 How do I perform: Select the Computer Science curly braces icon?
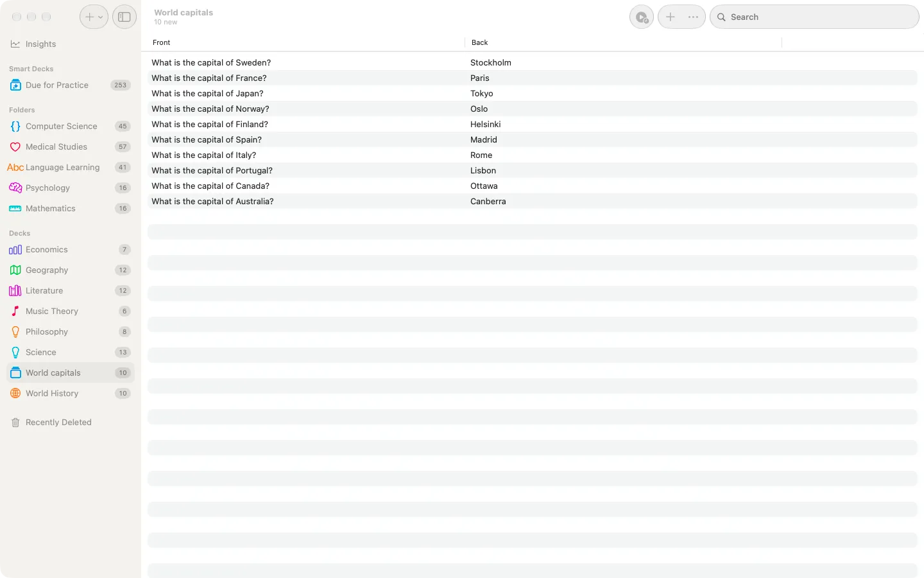tap(15, 127)
